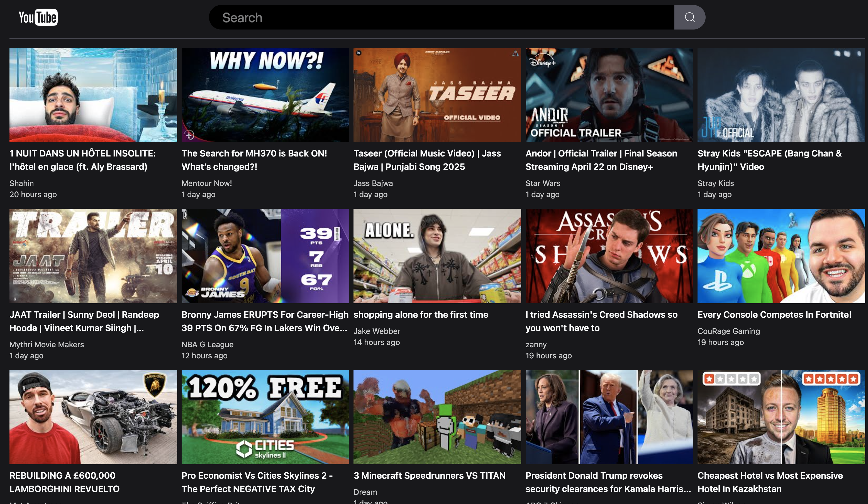Click title 'Bronny James ERUPTS For Career-High'
This screenshot has height=504, width=868.
265,321
